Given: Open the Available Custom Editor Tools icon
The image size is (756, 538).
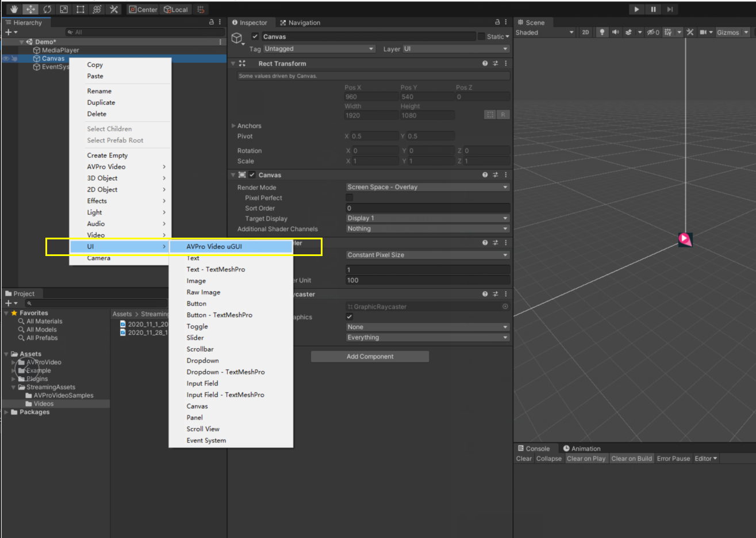Looking at the screenshot, I should click(x=114, y=9).
